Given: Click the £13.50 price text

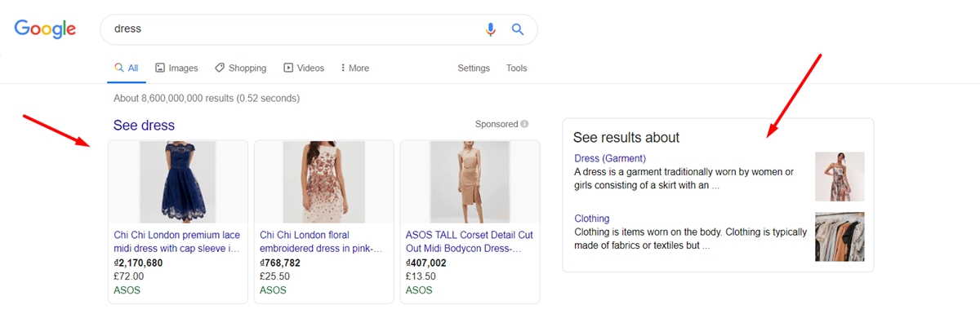Looking at the screenshot, I should pos(421,276).
